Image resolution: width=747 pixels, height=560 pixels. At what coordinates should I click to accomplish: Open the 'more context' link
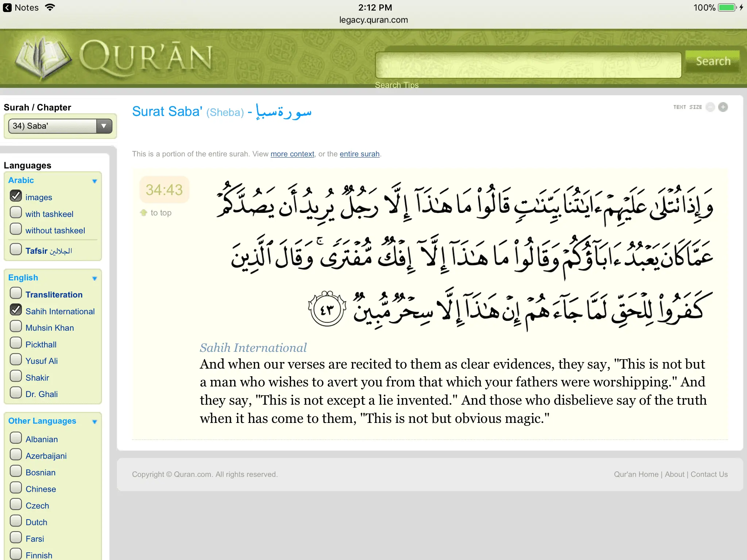[x=292, y=154]
